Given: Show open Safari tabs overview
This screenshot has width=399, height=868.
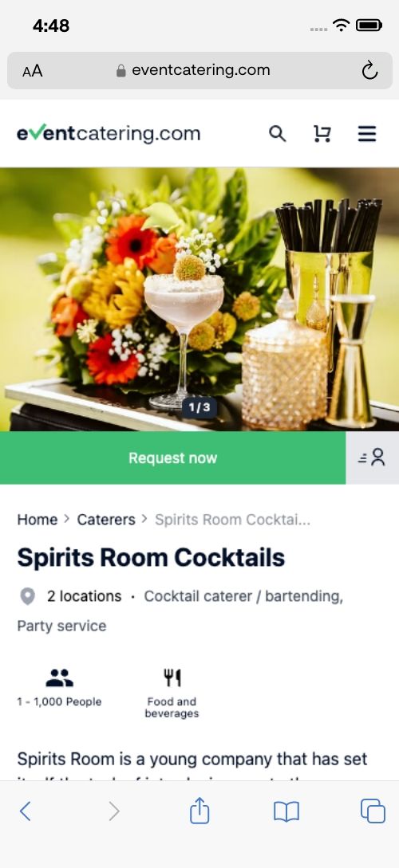Looking at the screenshot, I should (x=373, y=811).
